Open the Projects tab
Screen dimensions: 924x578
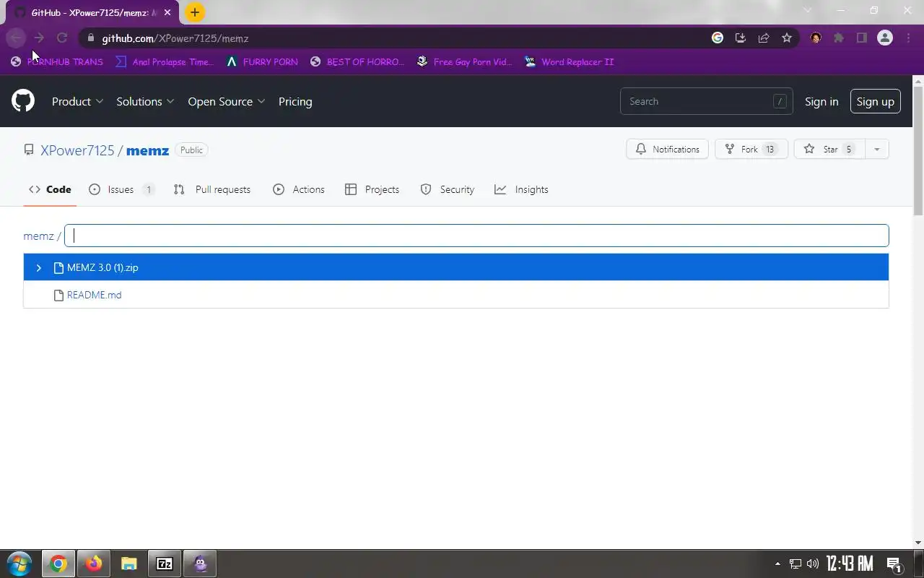click(372, 189)
